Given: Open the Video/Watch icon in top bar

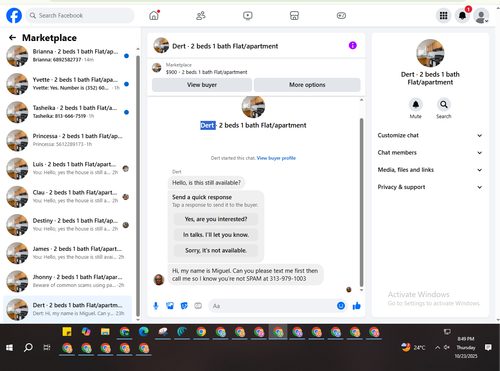Looking at the screenshot, I should (248, 15).
